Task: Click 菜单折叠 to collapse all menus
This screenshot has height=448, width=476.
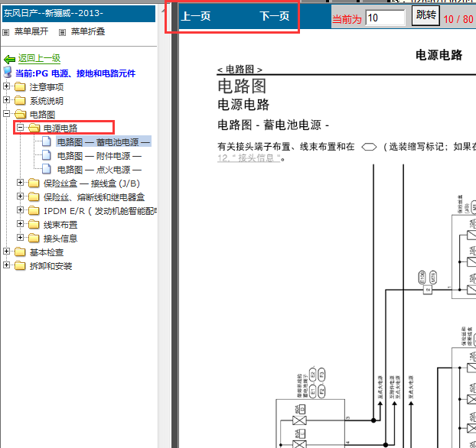Action: pos(88,31)
